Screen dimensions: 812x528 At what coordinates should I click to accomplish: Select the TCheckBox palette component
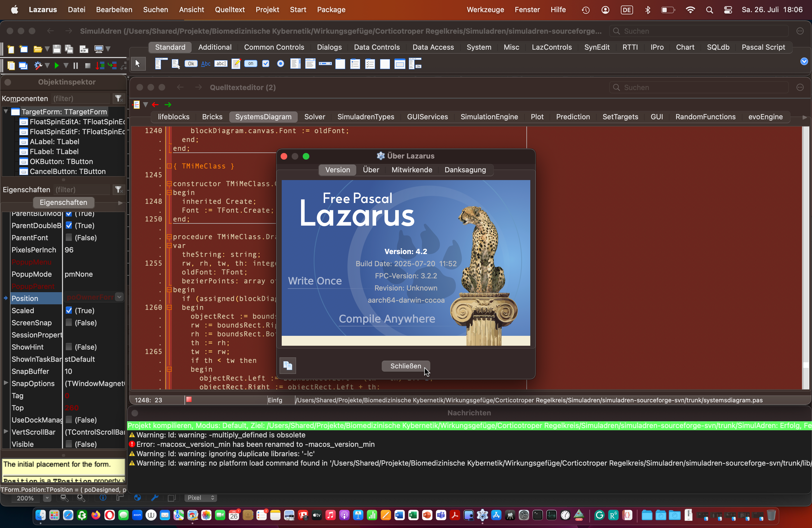tap(266, 64)
